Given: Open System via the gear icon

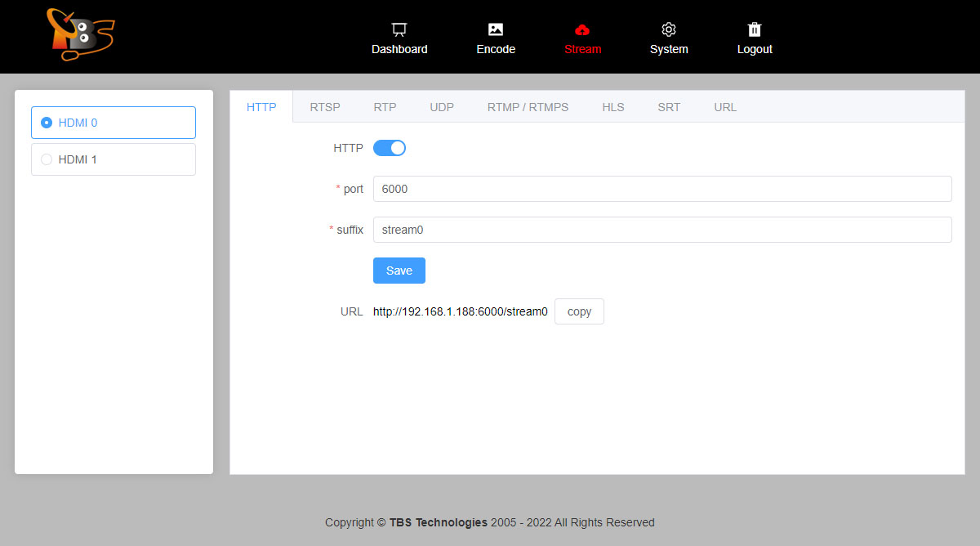Looking at the screenshot, I should click(x=669, y=29).
